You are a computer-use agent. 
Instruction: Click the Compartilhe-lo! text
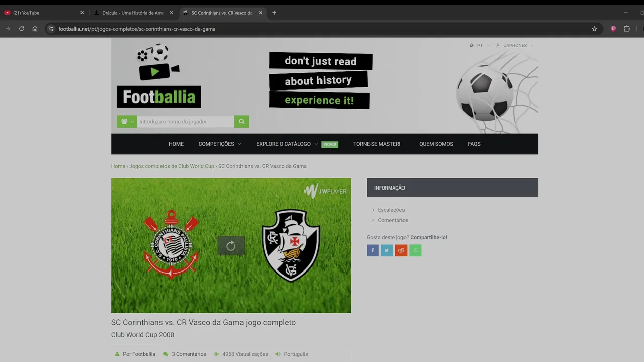click(429, 237)
